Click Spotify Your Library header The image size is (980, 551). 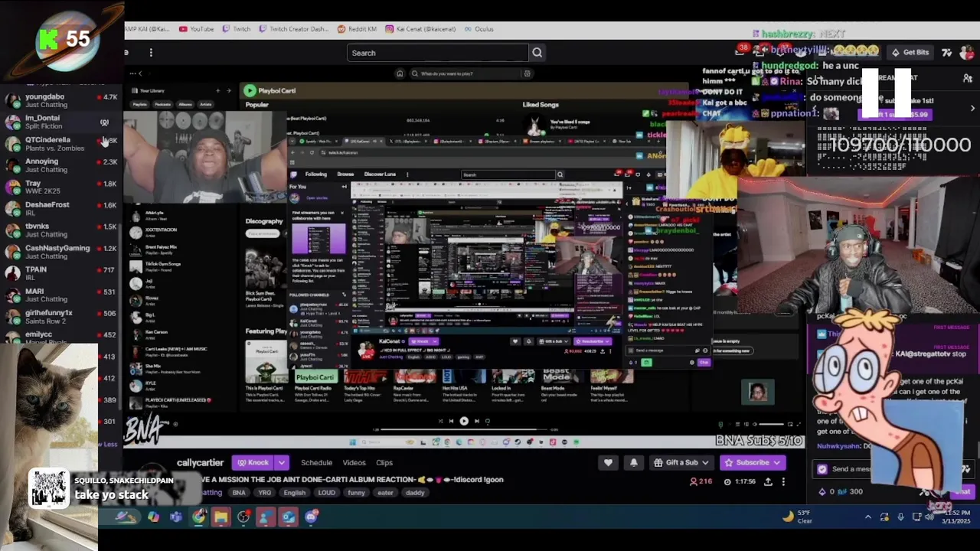tap(149, 91)
